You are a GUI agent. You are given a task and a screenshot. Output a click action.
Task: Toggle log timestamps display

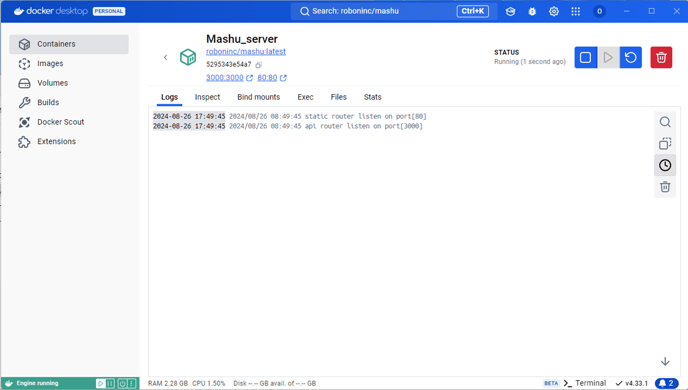665,165
